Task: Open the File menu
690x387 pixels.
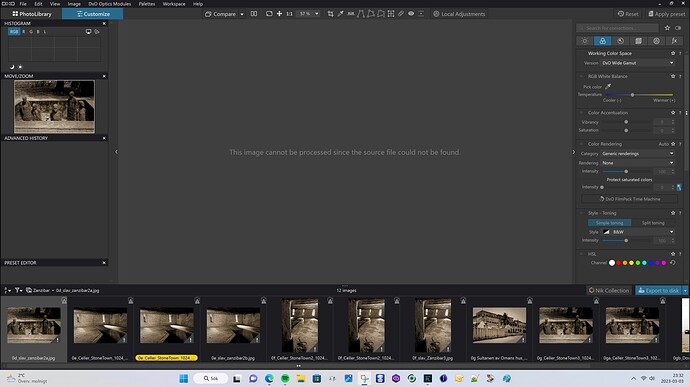Action: 23,4
